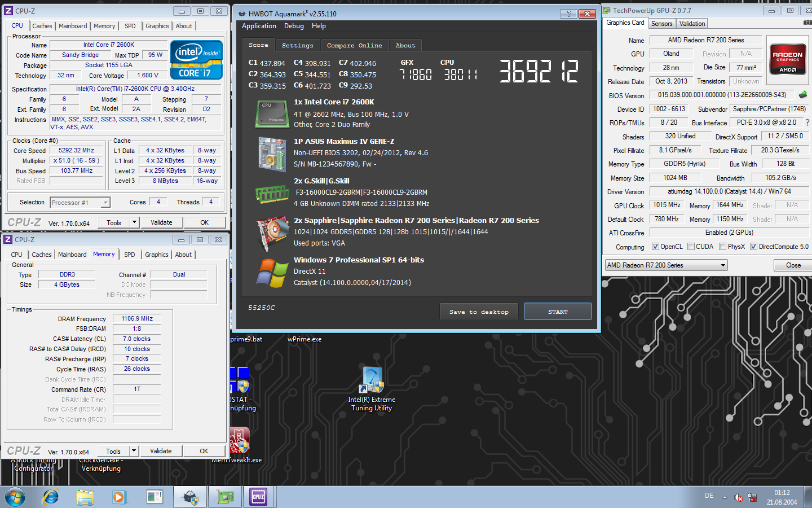Click the Score tab in Aquamark
This screenshot has width=812, height=508.
258,45
